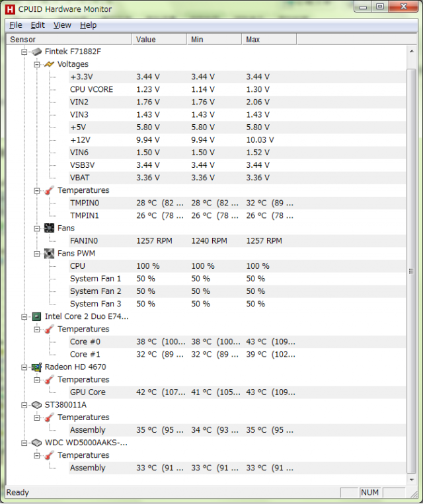Click the scroll up arrow
The width and height of the screenshot is (423, 504).
[x=412, y=52]
